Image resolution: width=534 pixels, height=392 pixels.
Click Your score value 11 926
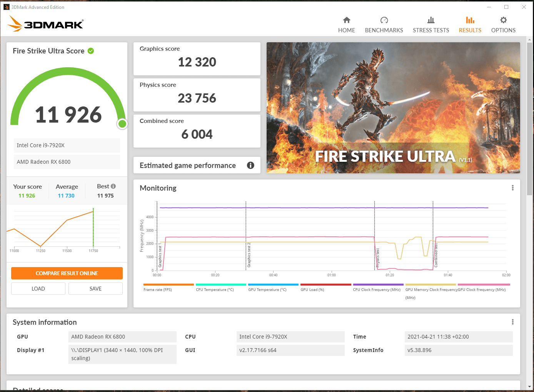27,196
